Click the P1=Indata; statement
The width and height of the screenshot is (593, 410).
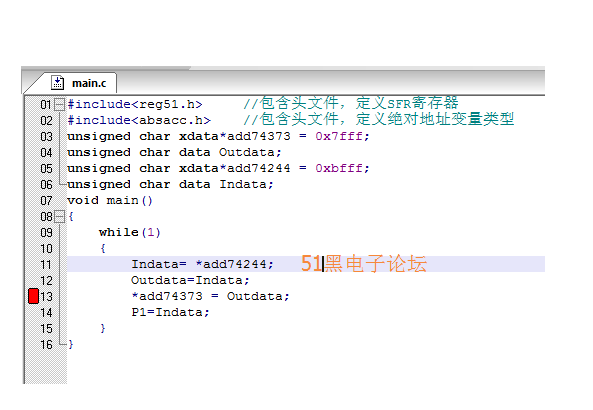coord(170,312)
